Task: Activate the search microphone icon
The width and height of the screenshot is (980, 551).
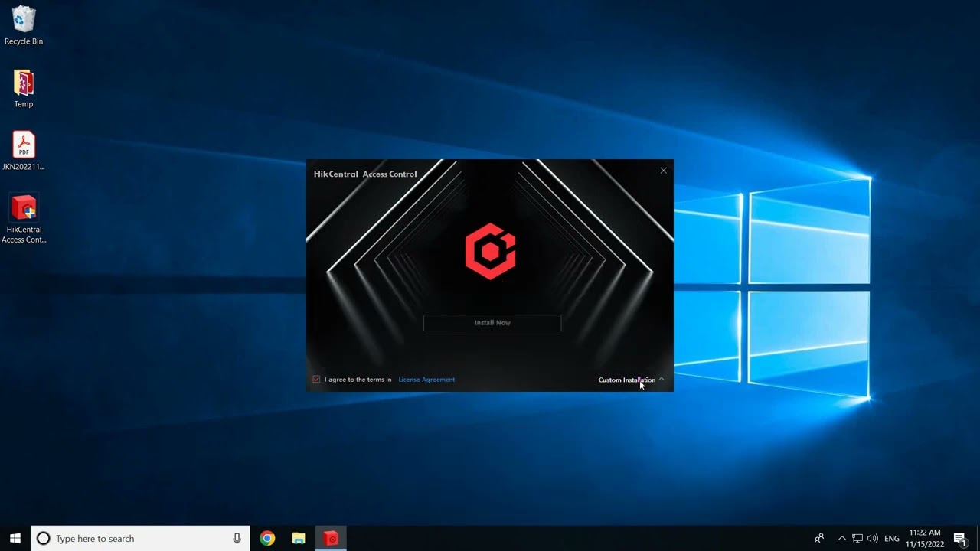Action: [x=237, y=539]
